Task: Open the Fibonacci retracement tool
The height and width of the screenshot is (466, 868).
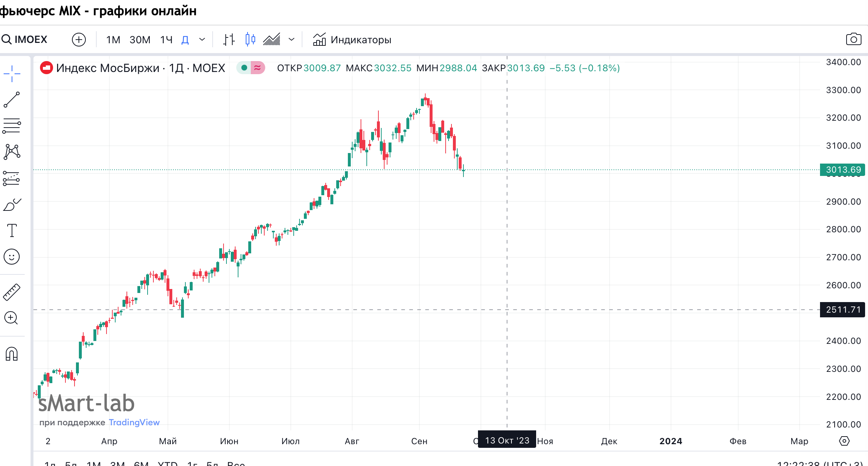Action: click(x=12, y=126)
